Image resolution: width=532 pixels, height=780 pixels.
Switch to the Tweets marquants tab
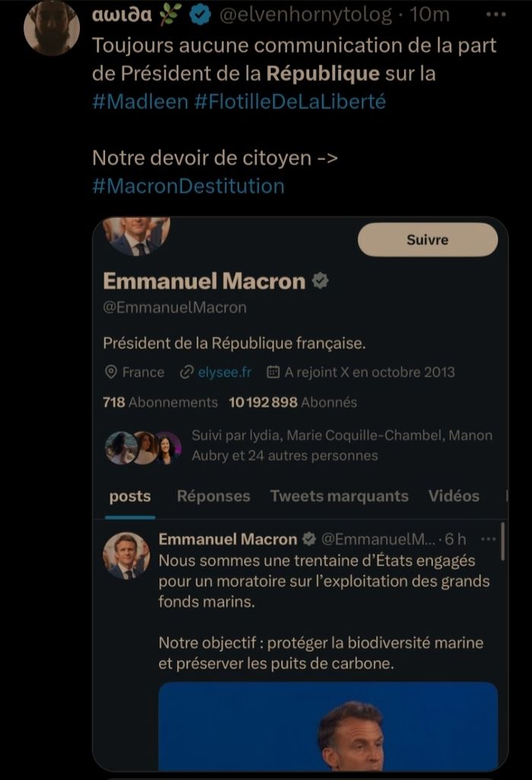point(339,497)
